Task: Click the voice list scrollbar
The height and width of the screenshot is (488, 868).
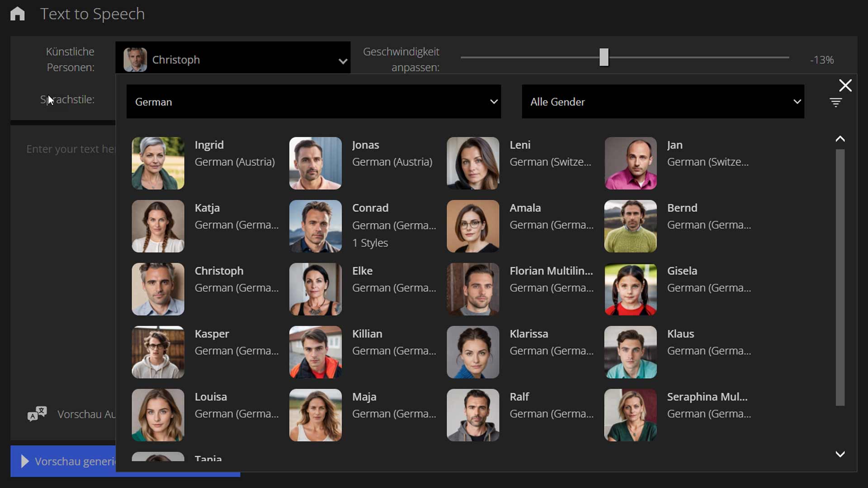Action: [x=840, y=277]
